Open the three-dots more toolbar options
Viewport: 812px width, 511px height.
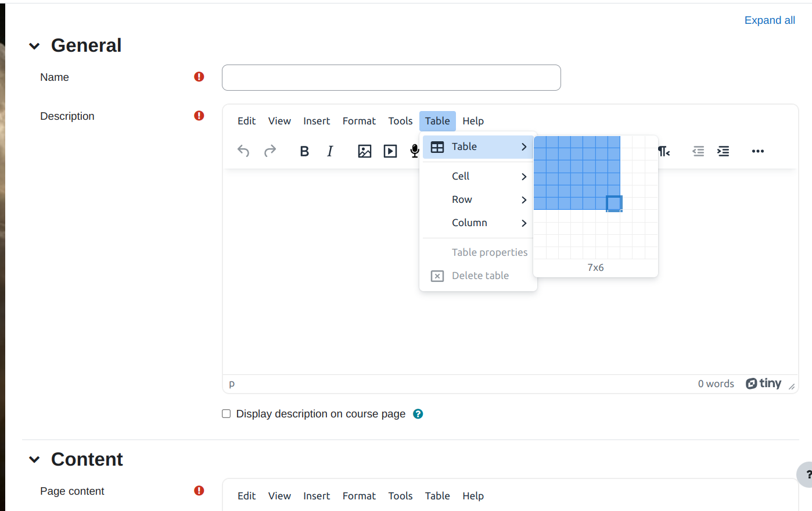coord(757,151)
